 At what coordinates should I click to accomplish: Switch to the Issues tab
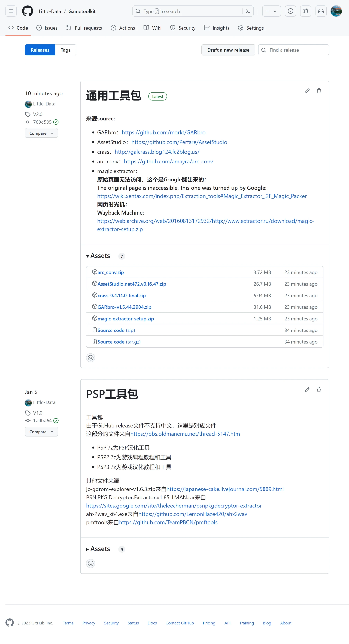point(47,28)
